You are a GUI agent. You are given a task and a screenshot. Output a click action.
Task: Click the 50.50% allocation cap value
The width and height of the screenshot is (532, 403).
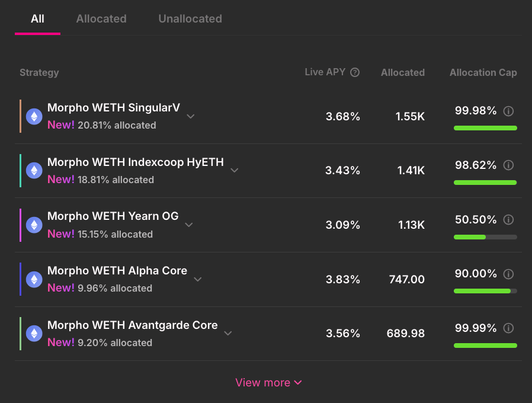click(x=475, y=220)
